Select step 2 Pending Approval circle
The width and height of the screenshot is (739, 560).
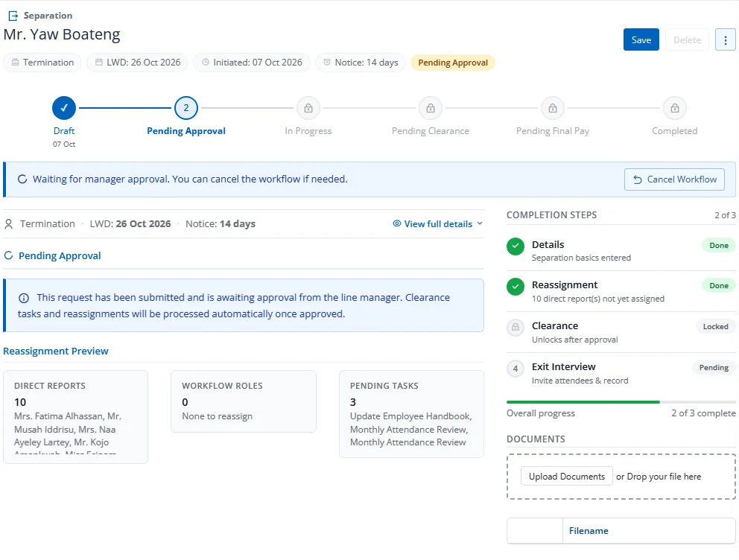(186, 108)
